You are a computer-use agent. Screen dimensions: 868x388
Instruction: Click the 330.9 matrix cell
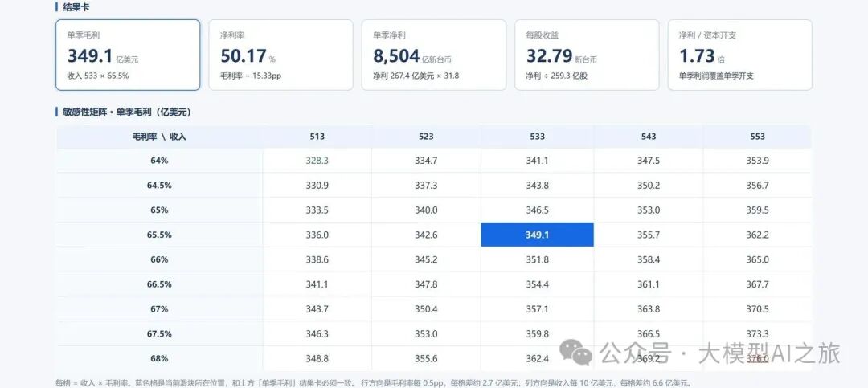(317, 186)
